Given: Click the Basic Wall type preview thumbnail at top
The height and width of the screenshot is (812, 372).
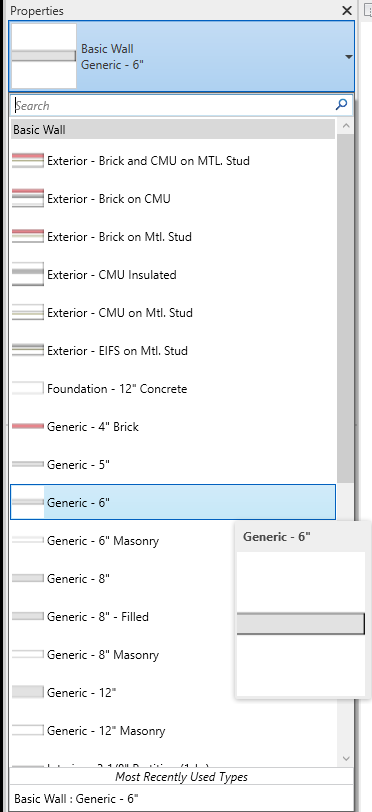Looking at the screenshot, I should (x=44, y=56).
